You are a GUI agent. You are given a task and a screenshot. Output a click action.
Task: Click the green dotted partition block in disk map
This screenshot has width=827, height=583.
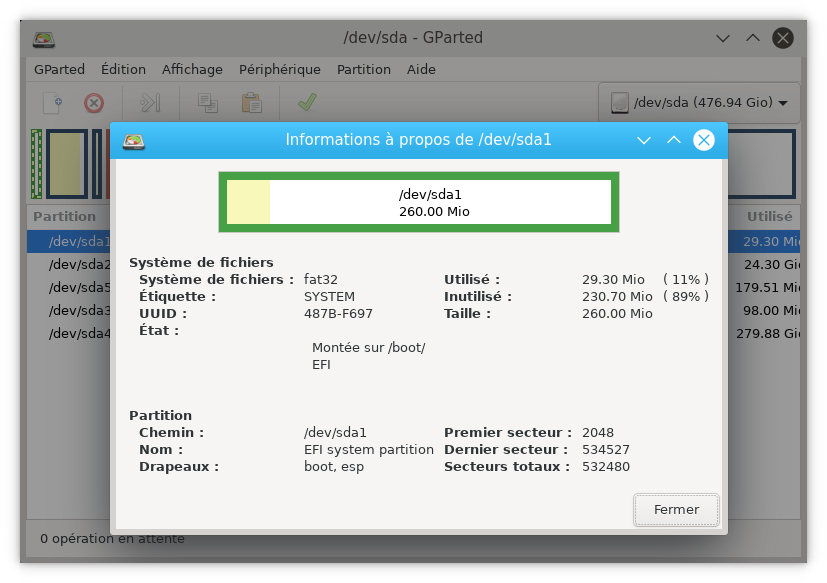[x=36, y=164]
